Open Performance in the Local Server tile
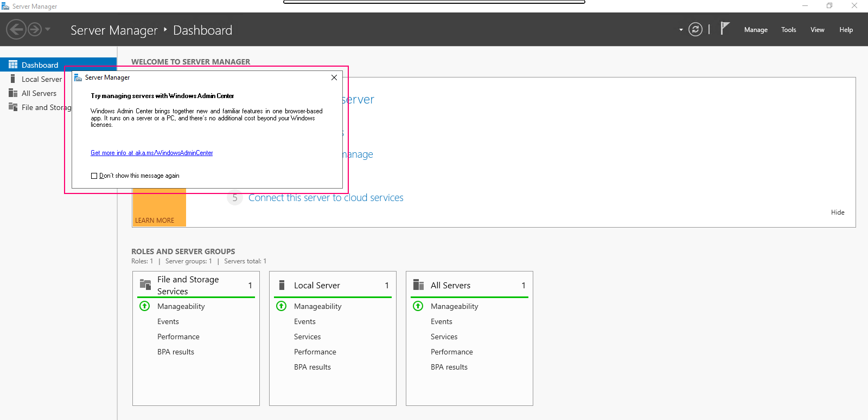The image size is (868, 420). pos(315,352)
